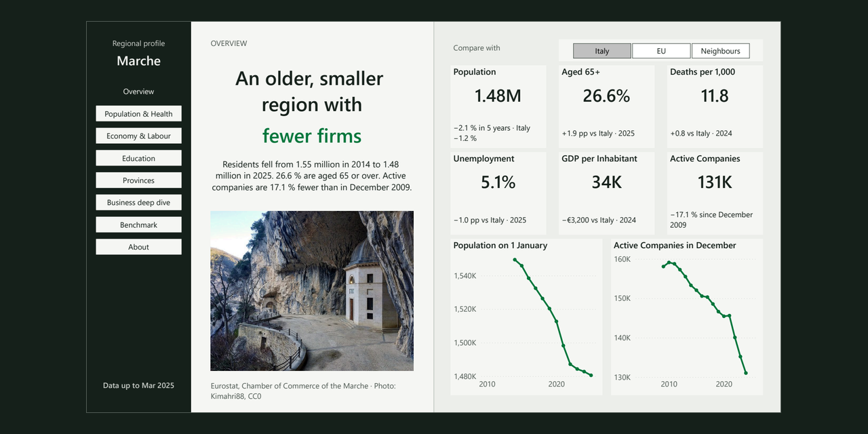Screen dimensions: 868x434
Task: Click '+1.9 pp vs Italy · 2025' note
Action: coord(598,134)
